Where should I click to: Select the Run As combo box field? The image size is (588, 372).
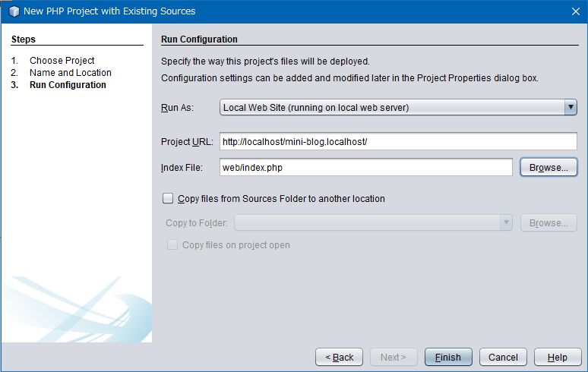coord(398,108)
